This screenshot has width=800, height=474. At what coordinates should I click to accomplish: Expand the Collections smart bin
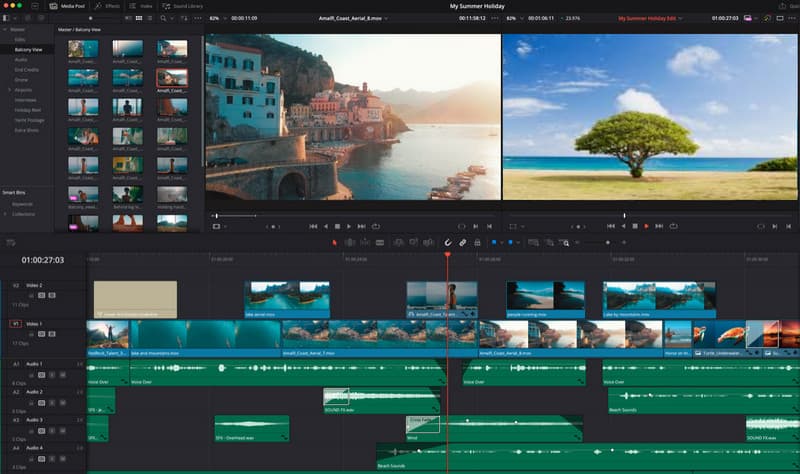click(x=5, y=214)
